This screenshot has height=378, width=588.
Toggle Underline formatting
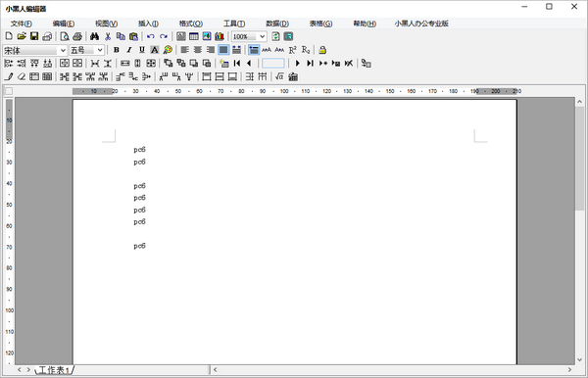click(142, 50)
